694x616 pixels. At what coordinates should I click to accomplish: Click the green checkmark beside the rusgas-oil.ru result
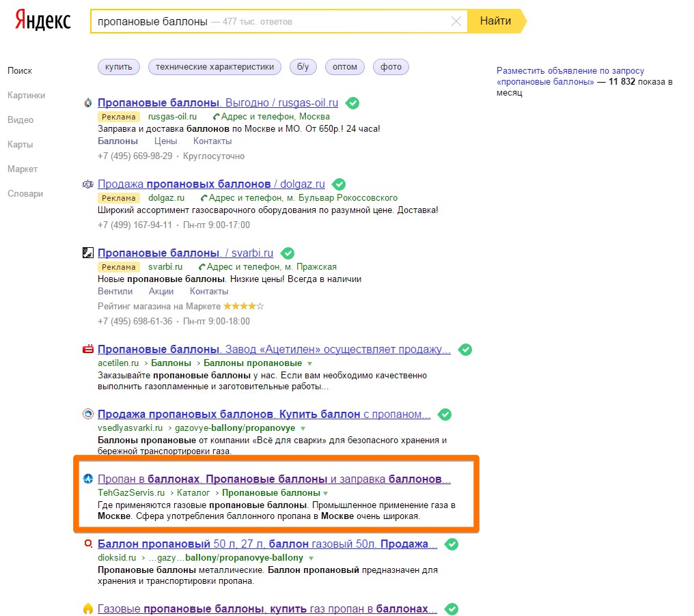[x=352, y=103]
